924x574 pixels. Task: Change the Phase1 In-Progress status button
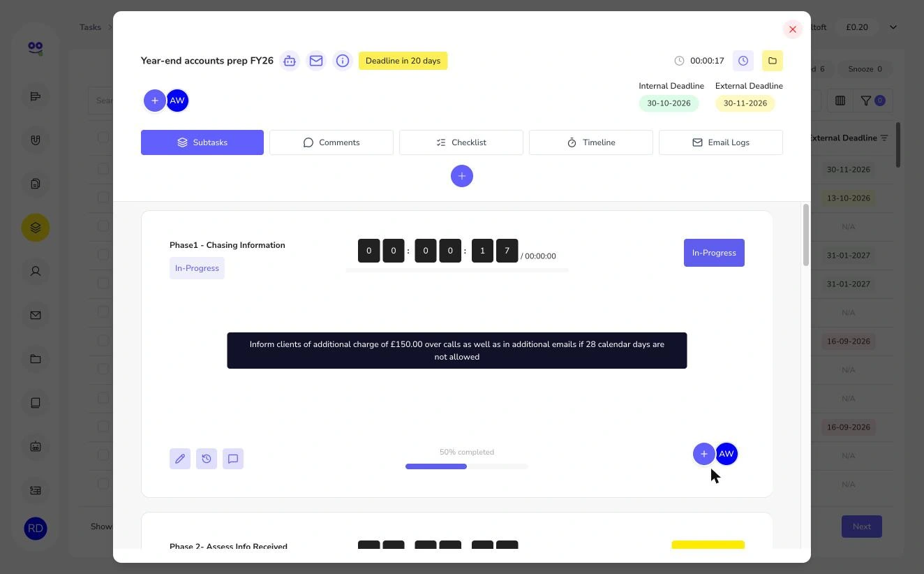pos(714,253)
